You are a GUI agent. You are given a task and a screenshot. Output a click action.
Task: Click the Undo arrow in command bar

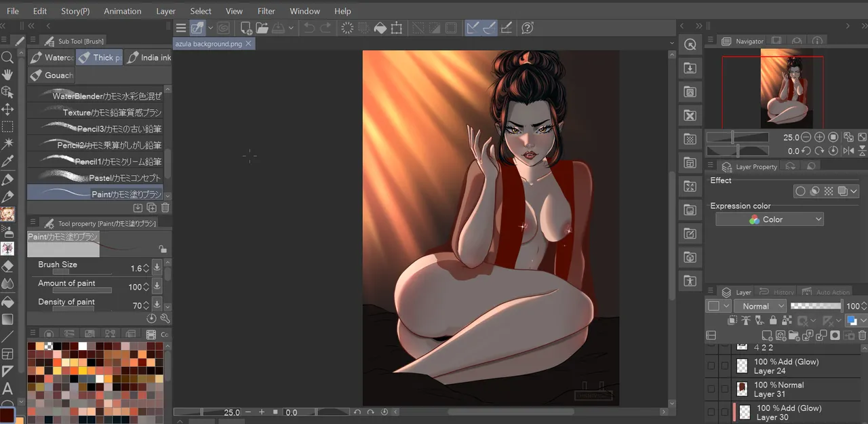[309, 28]
